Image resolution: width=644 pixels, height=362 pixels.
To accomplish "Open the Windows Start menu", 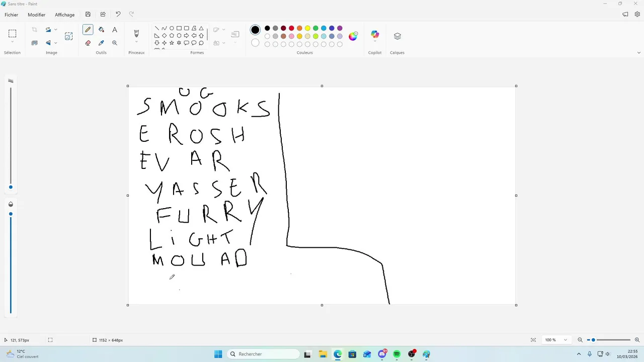I will [x=218, y=354].
